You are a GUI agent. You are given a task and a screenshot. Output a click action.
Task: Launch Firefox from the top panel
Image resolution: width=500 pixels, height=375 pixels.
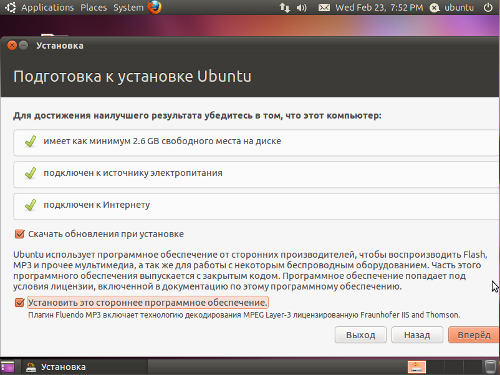click(x=155, y=7)
